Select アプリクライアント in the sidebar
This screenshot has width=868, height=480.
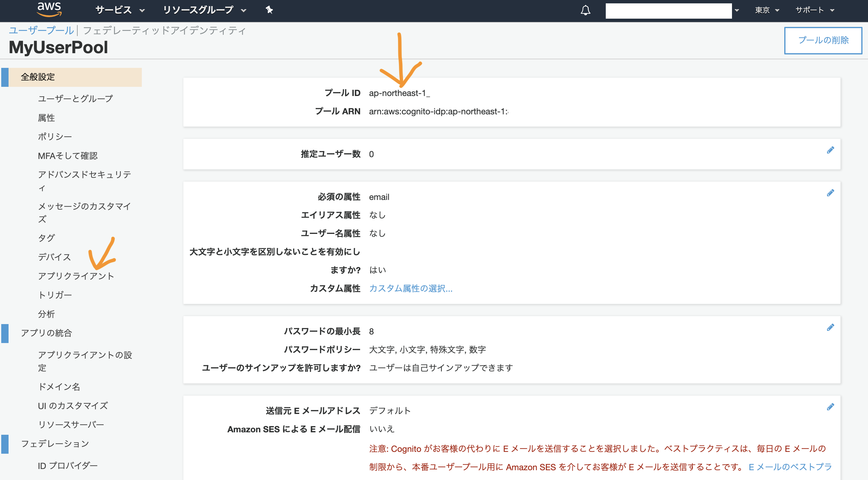(76, 276)
